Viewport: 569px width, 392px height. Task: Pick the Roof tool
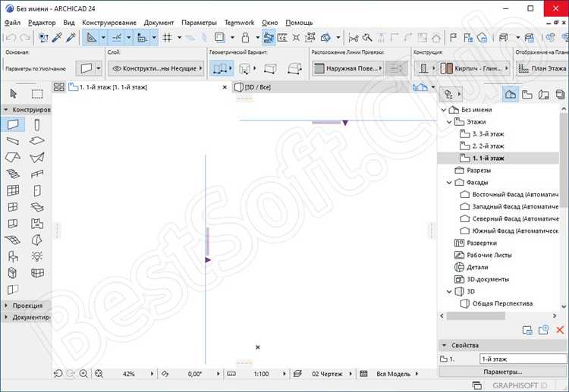tap(13, 158)
